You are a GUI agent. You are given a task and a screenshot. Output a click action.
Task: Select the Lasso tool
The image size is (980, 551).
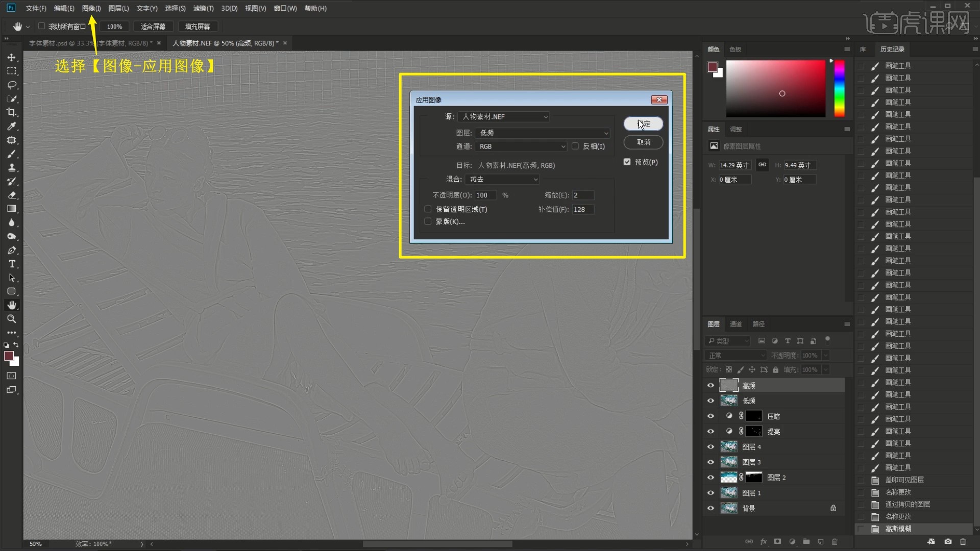point(12,85)
